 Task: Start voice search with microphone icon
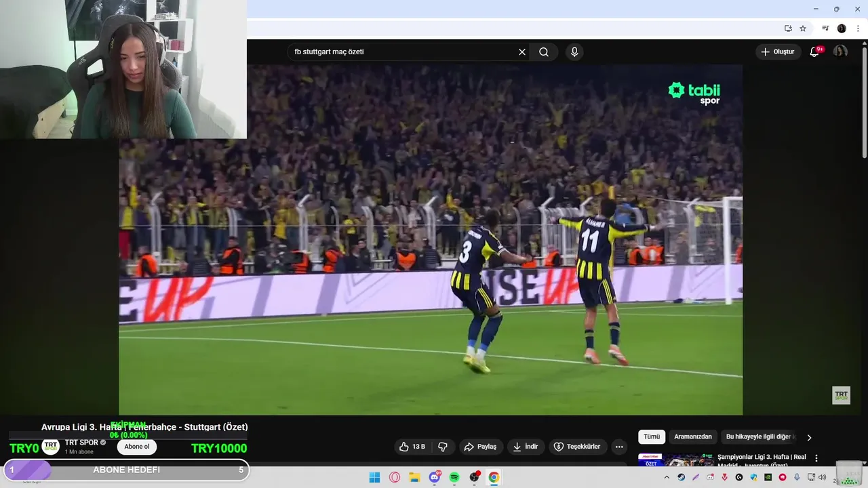point(574,52)
